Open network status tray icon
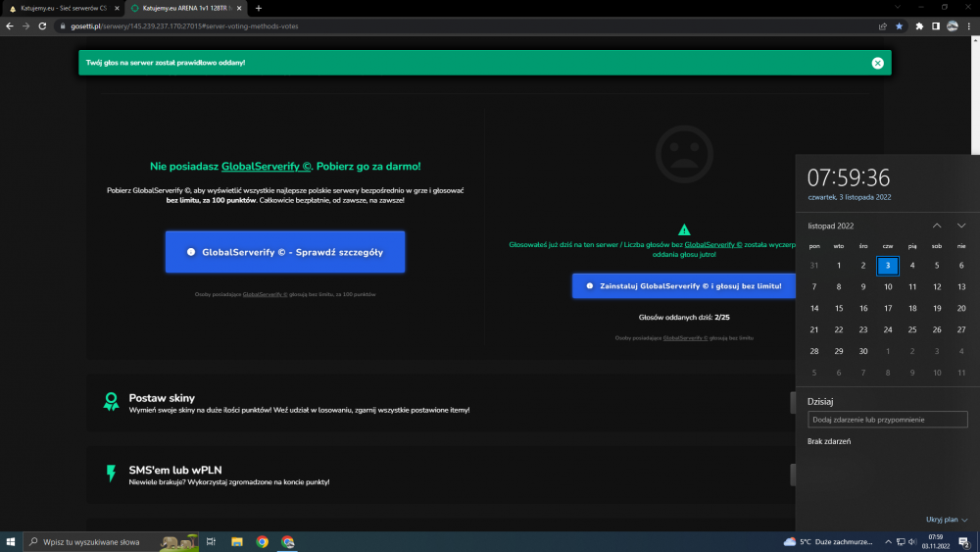This screenshot has height=552, width=980. pos(901,542)
